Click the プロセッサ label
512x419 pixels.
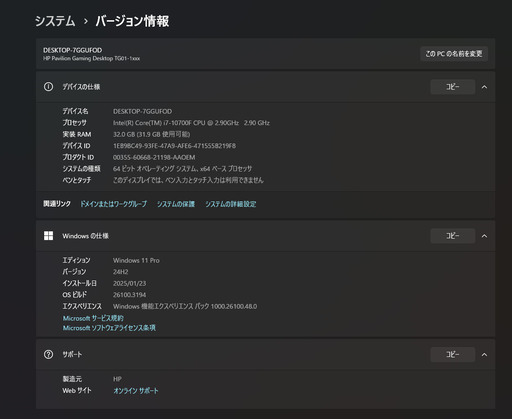[75, 123]
